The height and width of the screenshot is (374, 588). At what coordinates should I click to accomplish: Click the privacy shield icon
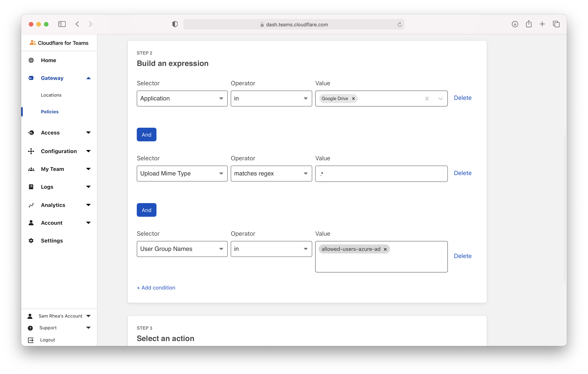click(x=175, y=24)
